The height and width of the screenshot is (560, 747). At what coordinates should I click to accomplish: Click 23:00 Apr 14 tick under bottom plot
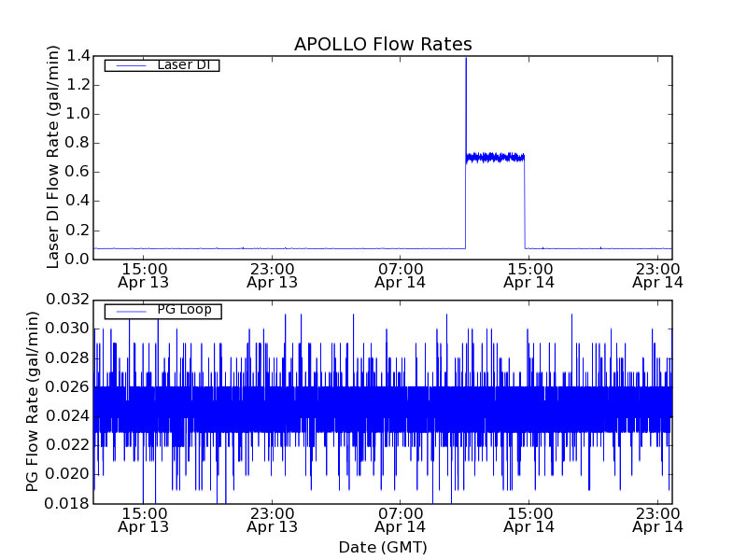(x=657, y=520)
